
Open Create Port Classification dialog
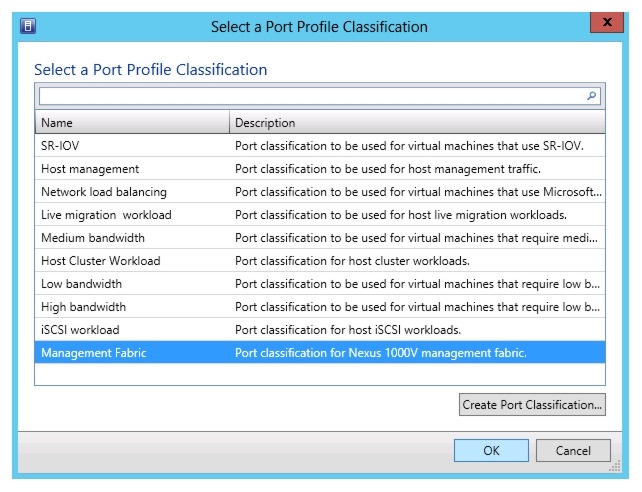point(532,405)
